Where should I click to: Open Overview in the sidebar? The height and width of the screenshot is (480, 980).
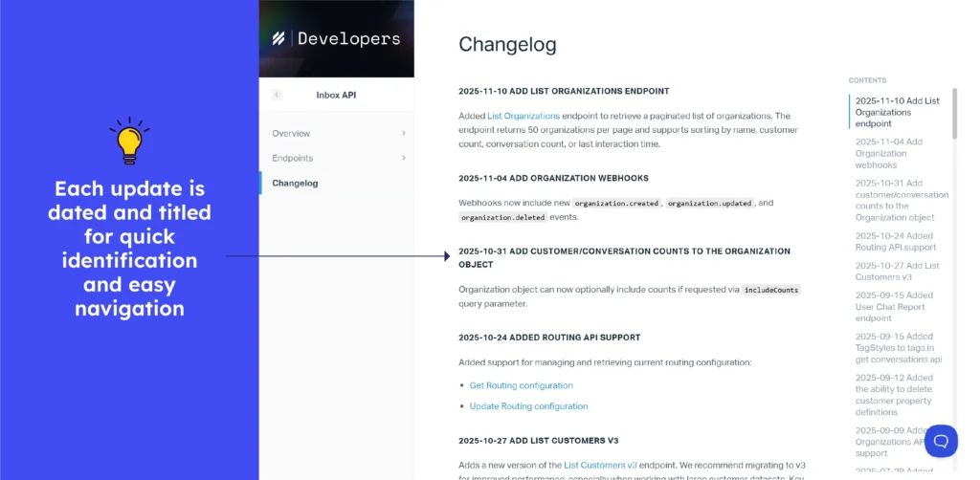[x=291, y=133]
